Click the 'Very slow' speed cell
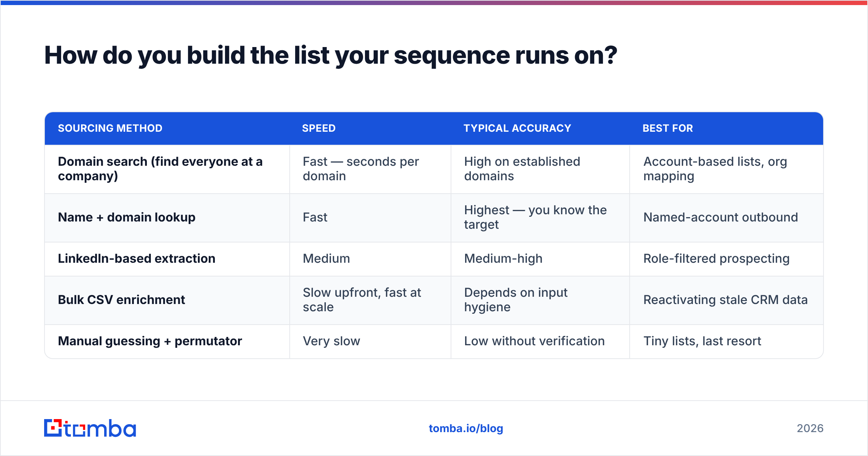The image size is (868, 456). click(x=370, y=342)
